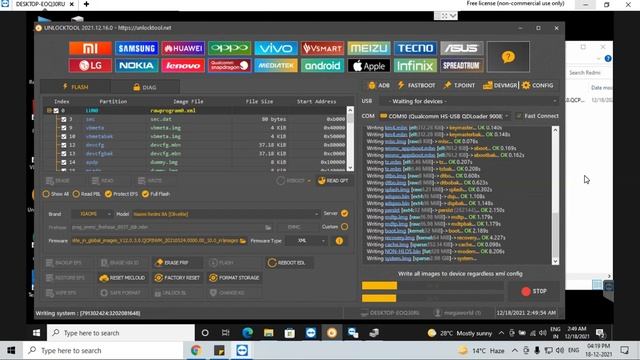
Task: Open the ADB tool
Action: click(379, 85)
